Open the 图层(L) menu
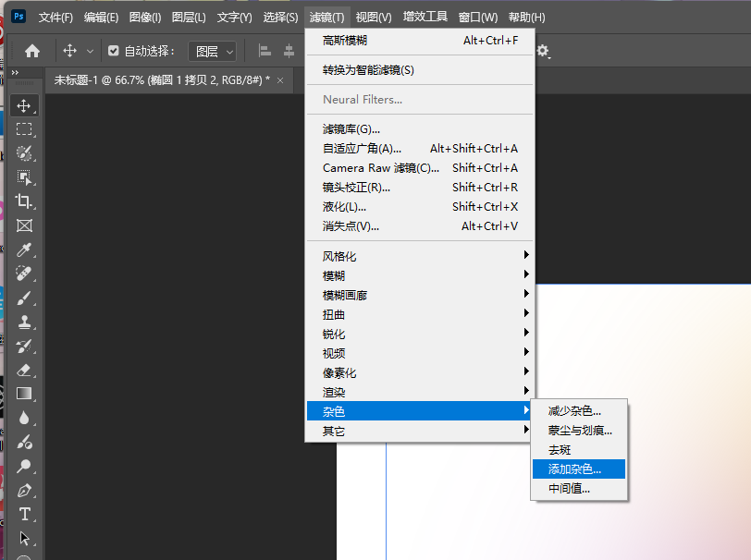 pyautogui.click(x=189, y=18)
